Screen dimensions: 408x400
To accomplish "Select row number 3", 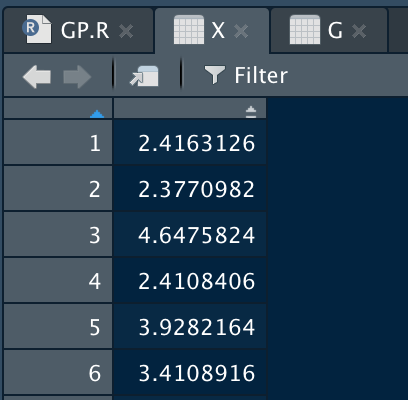I will pos(58,235).
